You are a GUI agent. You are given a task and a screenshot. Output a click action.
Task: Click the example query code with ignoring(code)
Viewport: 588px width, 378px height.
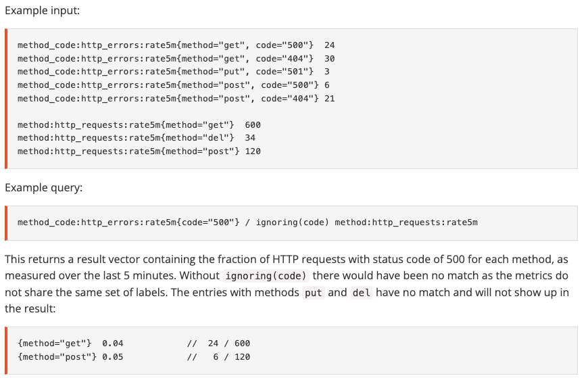tap(247, 222)
